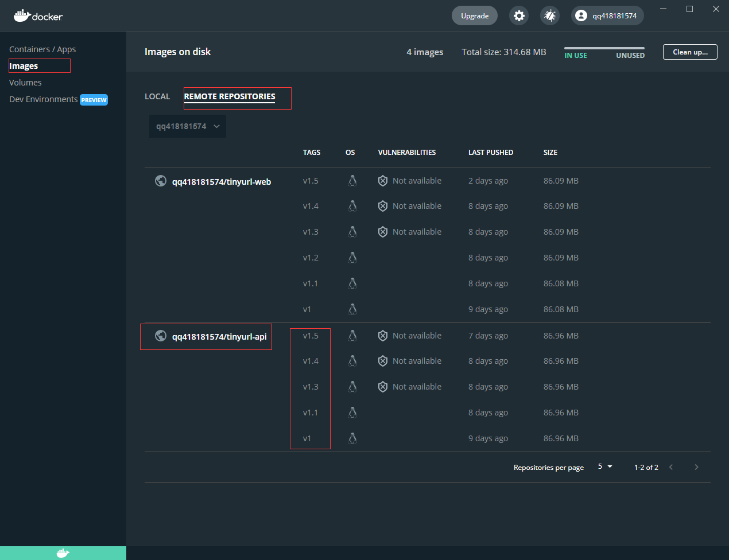
Task: Click 86.08 MB size of tinyurl-web v1.1
Action: coord(561,283)
